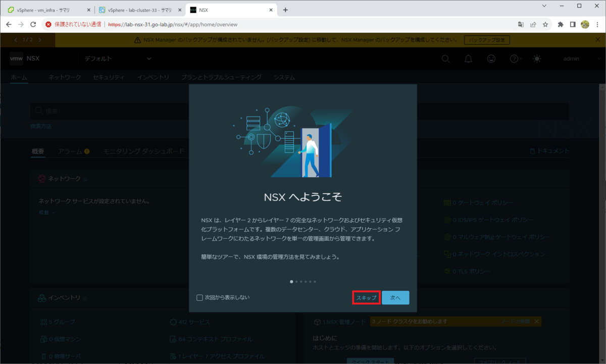Go to the next banner message arrow
The height and width of the screenshot is (364, 606).
(40, 40)
